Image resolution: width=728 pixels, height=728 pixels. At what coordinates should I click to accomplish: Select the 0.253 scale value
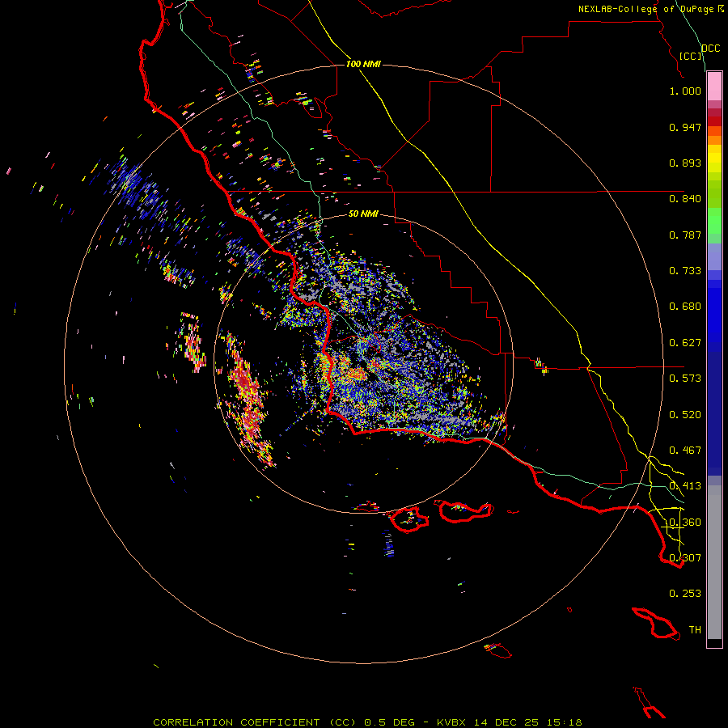pos(685,594)
